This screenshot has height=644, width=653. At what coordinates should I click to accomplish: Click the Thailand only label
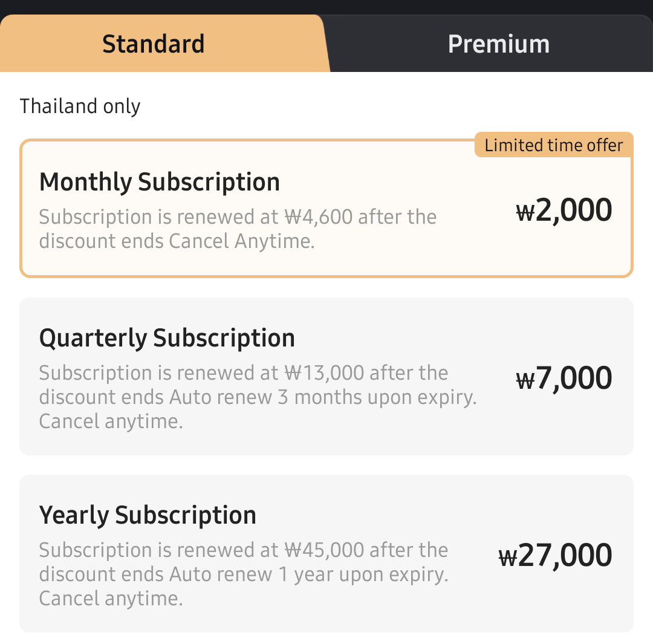tap(80, 106)
